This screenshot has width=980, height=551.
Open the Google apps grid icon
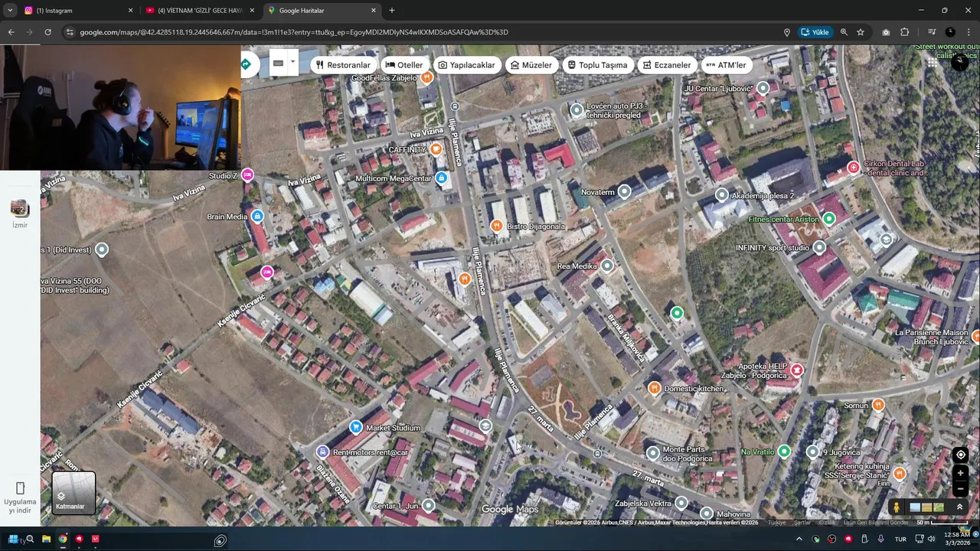click(x=932, y=63)
